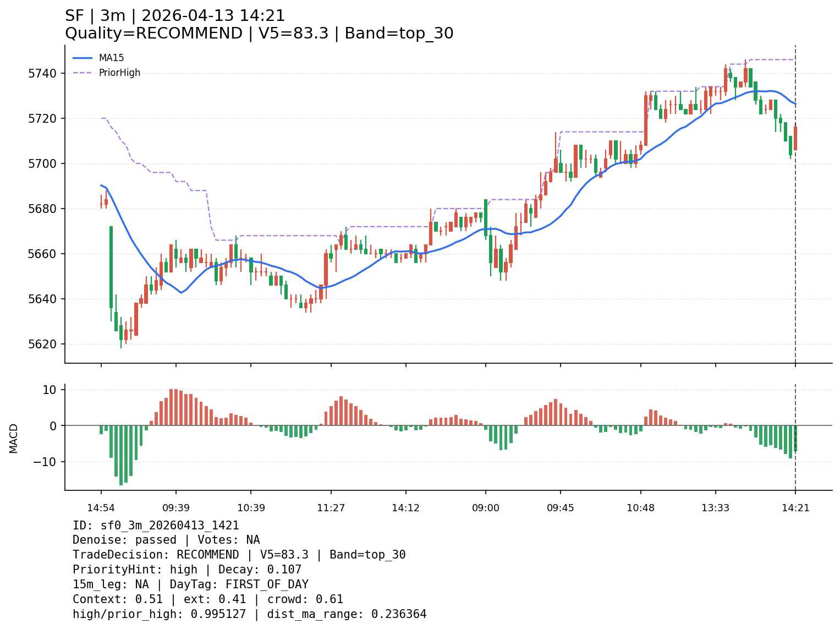Click the 5620 price axis label

click(42, 344)
